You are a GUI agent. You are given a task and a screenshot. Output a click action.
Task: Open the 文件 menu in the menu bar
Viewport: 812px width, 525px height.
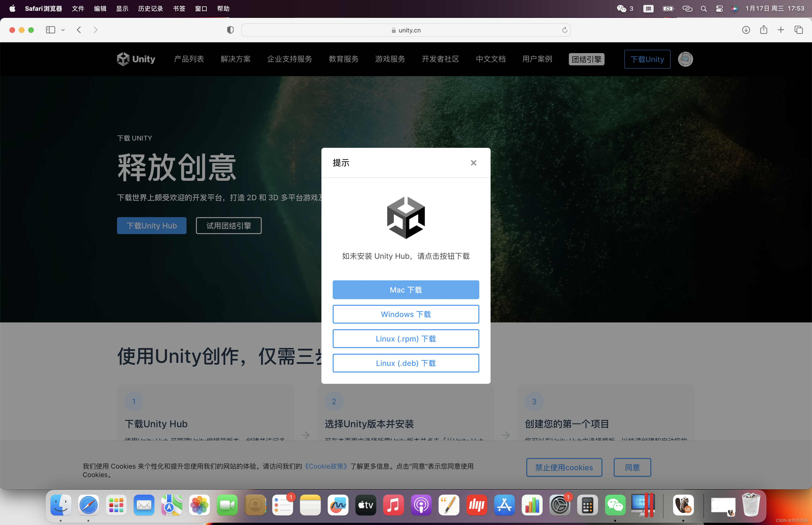(78, 8)
